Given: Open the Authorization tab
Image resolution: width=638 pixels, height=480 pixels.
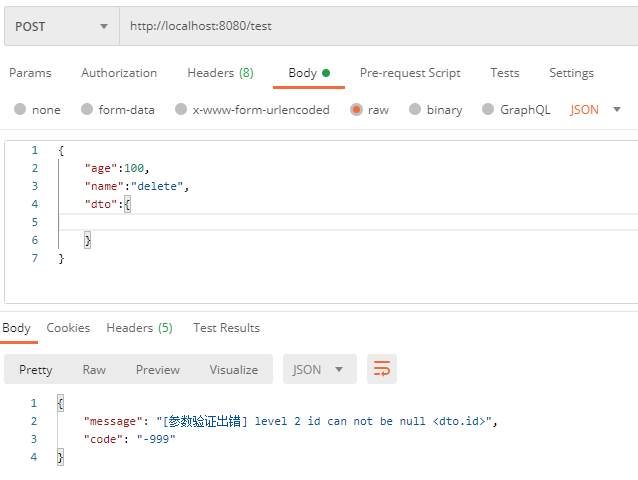Looking at the screenshot, I should tap(119, 73).
